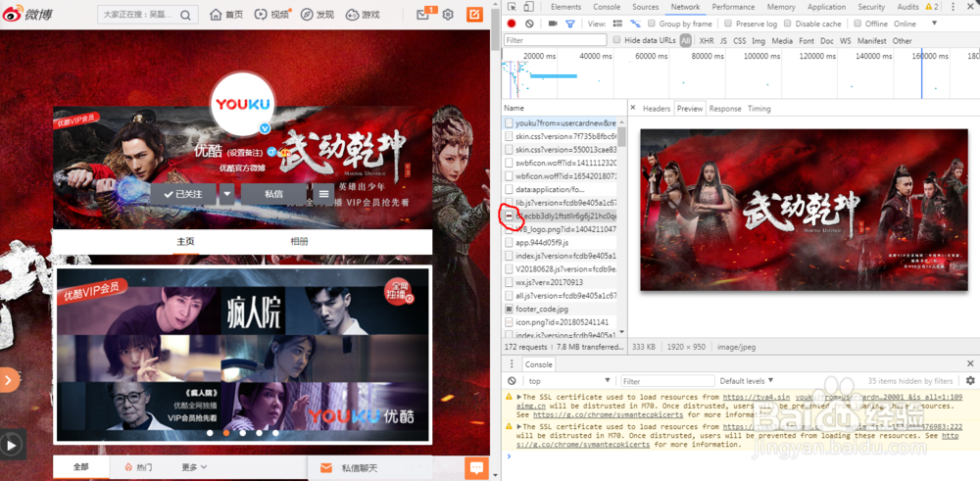This screenshot has height=481, width=980.
Task: Clear console with the circle-slash icon
Action: tap(512, 380)
